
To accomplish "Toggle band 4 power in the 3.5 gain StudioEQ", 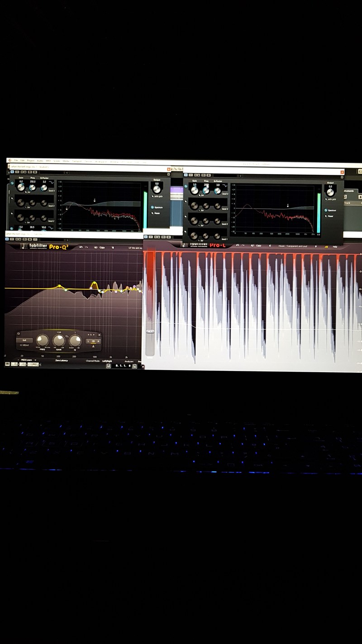I will (x=186, y=187).
